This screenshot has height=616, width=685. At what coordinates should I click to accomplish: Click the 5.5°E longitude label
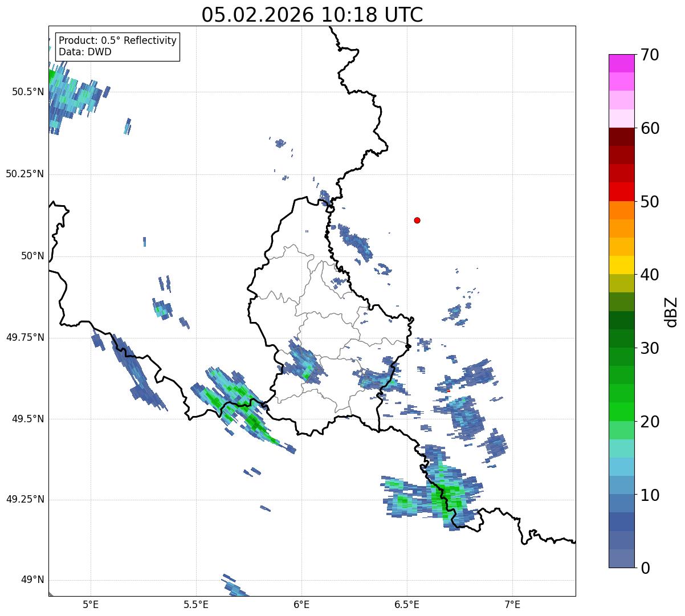(196, 604)
